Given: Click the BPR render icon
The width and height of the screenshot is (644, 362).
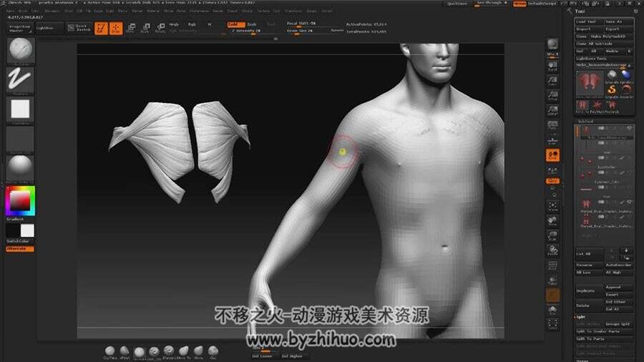Looking at the screenshot, I should click(x=552, y=44).
